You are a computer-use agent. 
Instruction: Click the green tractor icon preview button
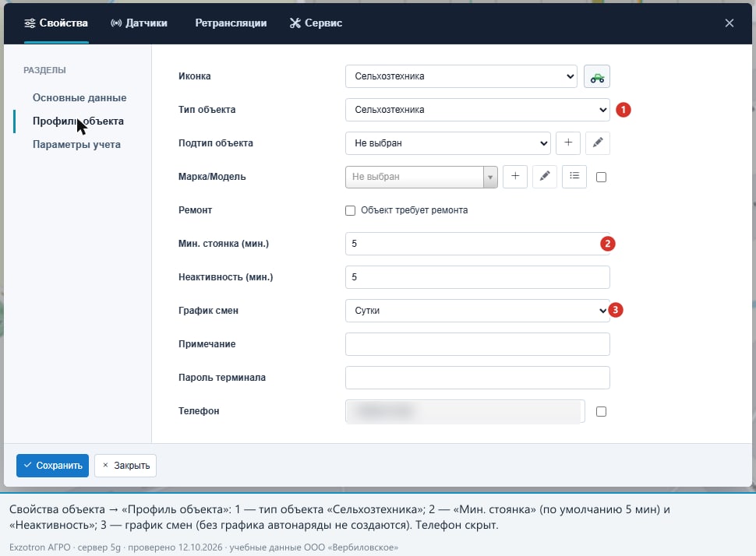[x=597, y=76]
